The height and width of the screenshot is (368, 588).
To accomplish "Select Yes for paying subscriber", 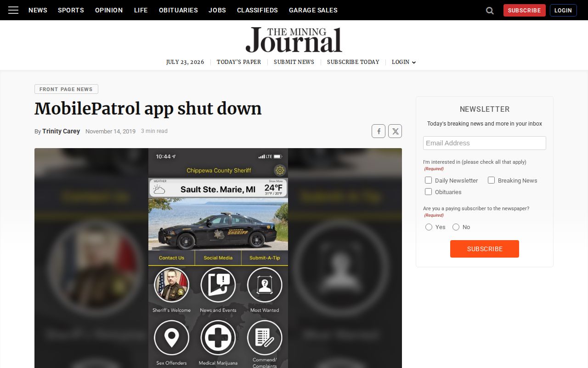I will tap(429, 227).
